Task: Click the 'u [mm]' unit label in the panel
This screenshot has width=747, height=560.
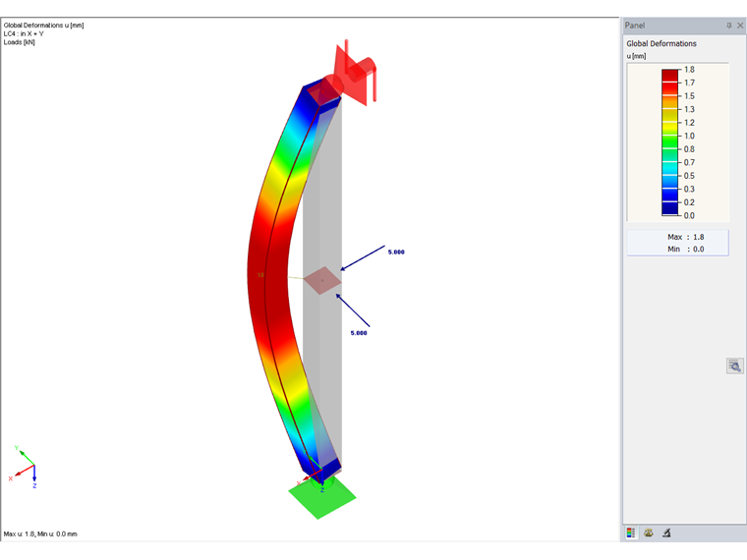Action: pyautogui.click(x=637, y=56)
